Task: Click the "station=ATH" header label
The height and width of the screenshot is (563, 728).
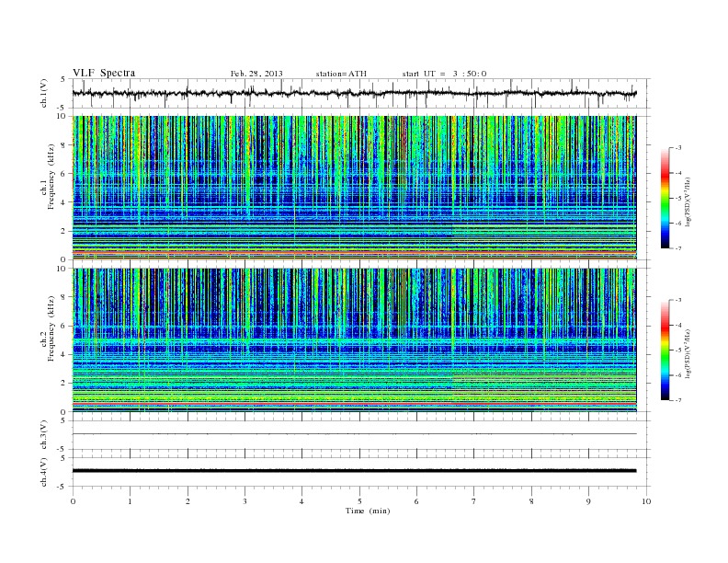Action: (x=341, y=74)
